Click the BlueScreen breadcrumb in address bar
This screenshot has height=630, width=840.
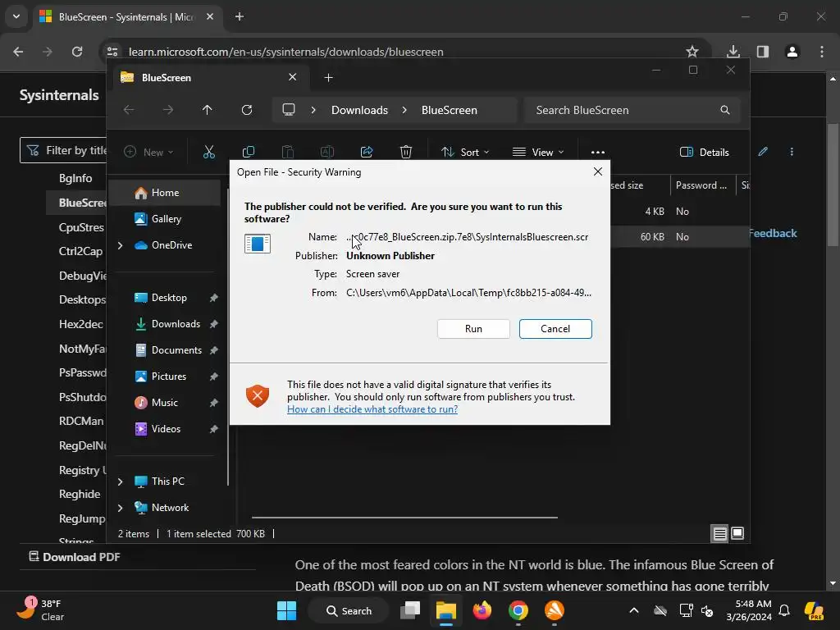coord(449,110)
